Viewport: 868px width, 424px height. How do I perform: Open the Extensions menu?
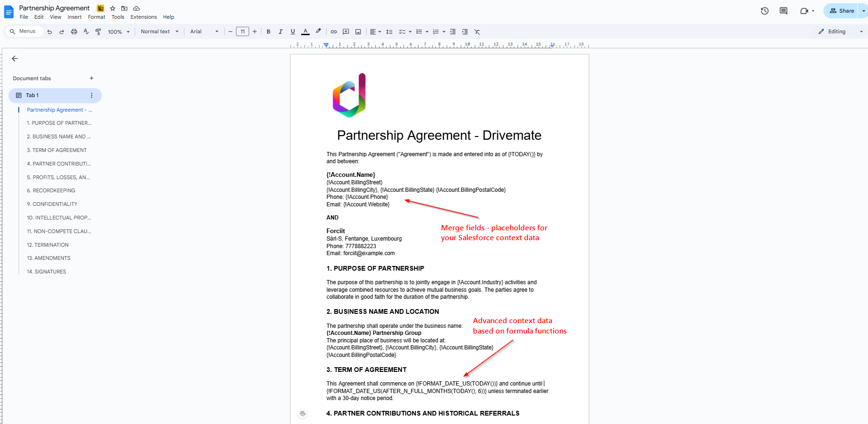pos(144,17)
